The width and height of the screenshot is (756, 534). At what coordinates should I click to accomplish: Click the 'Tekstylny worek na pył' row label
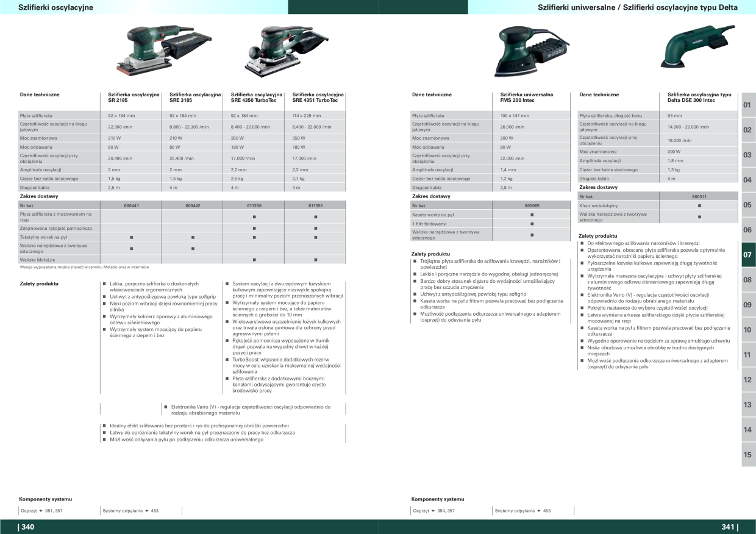(43, 237)
